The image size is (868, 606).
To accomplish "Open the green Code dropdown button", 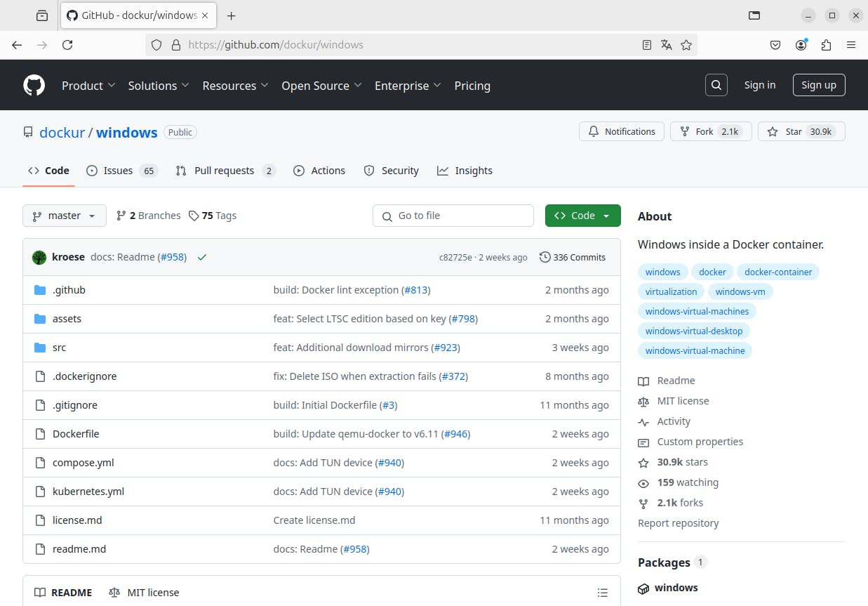I will point(582,216).
